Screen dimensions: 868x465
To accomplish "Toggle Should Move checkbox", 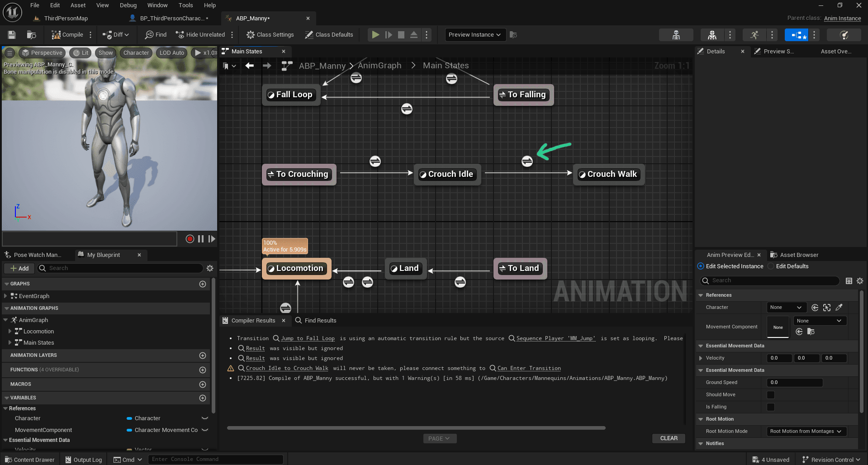I will pyautogui.click(x=771, y=395).
